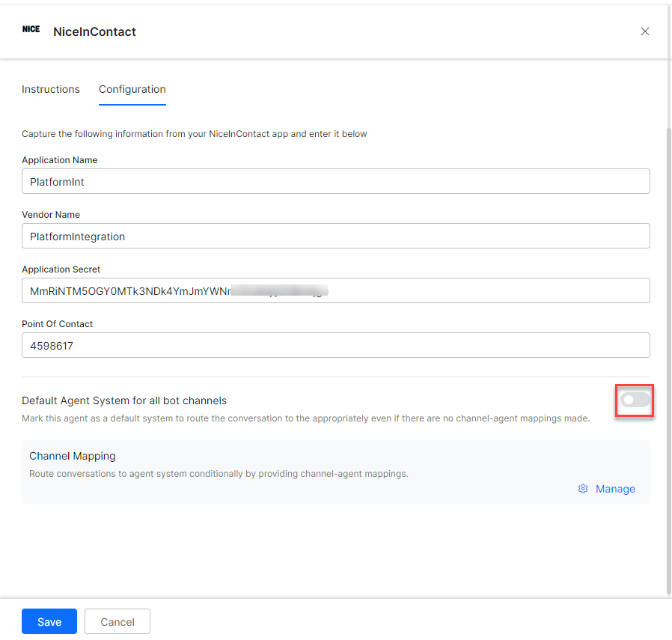This screenshot has width=672, height=640.
Task: Click the Save button
Action: click(49, 621)
